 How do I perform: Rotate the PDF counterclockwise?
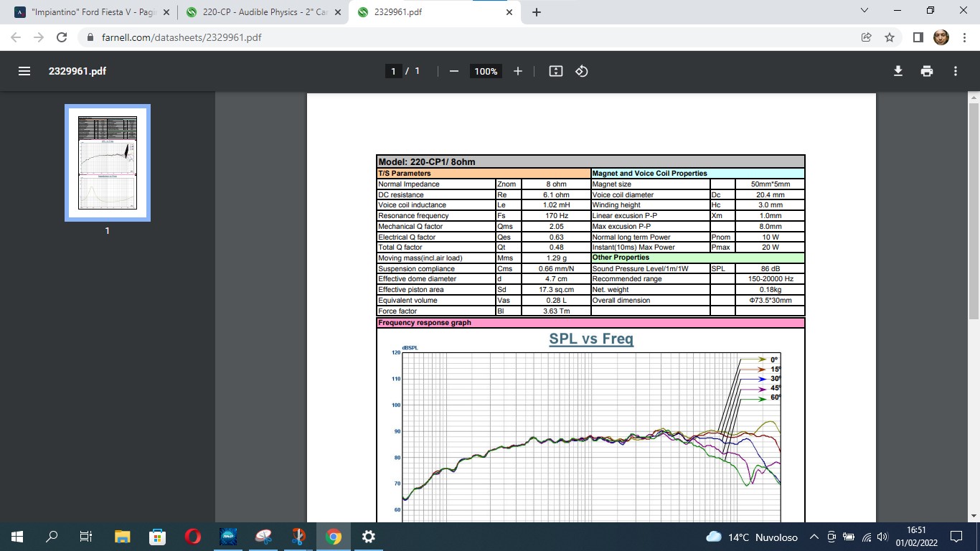582,71
